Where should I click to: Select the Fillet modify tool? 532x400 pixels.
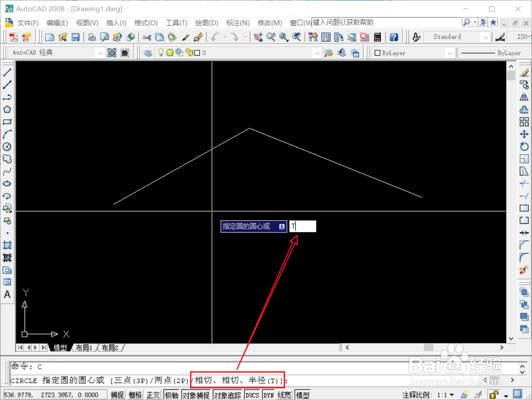tap(524, 257)
